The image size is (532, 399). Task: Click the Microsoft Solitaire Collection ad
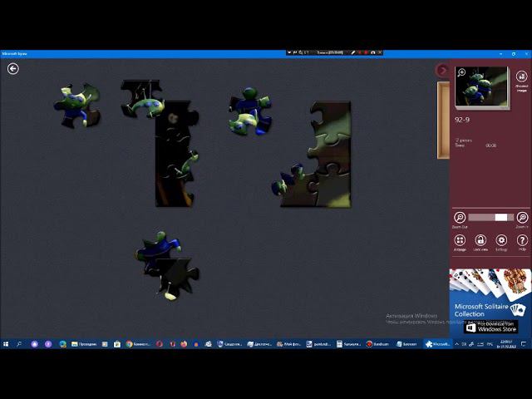coord(490,302)
